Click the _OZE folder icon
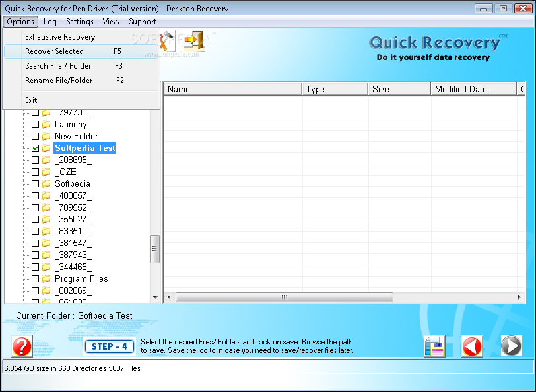Viewport: 536px width, 392px height. 46,172
